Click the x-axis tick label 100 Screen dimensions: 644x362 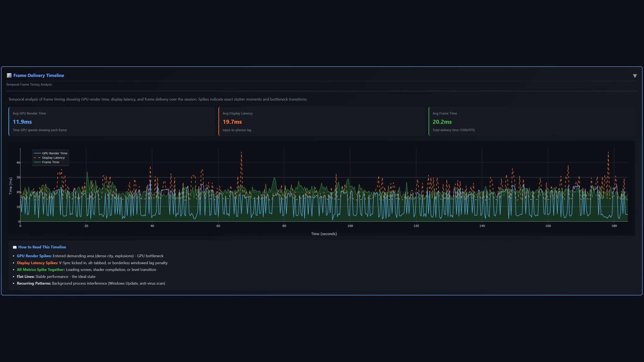(350, 226)
